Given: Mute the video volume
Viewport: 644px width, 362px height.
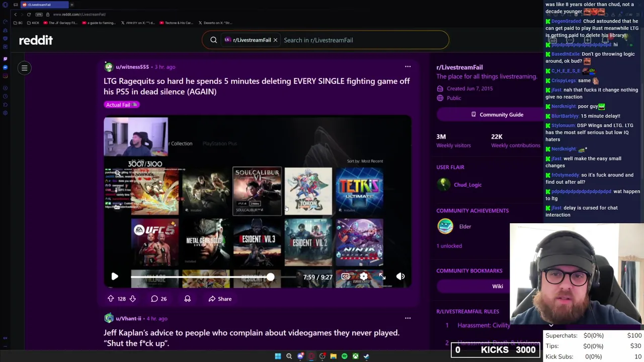Looking at the screenshot, I should click(400, 277).
